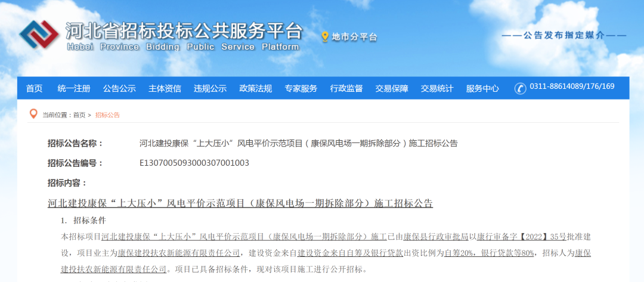Click the telephone icon in navigation bar
This screenshot has height=282, width=644.
520,88
